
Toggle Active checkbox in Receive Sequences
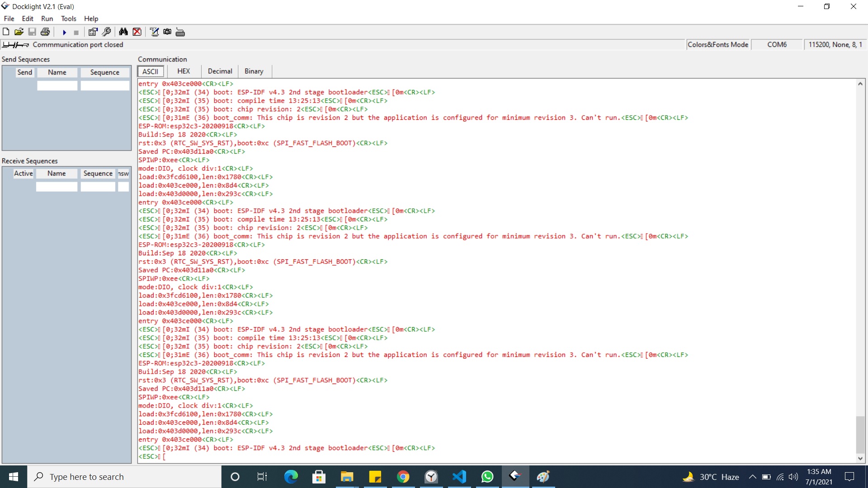pyautogui.click(x=23, y=185)
